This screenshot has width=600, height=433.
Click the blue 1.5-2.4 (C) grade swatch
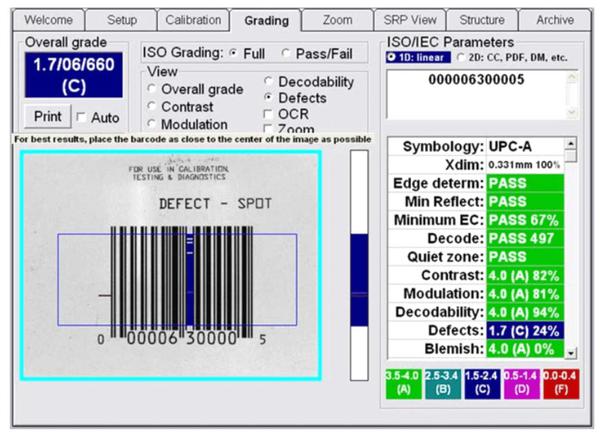click(483, 384)
